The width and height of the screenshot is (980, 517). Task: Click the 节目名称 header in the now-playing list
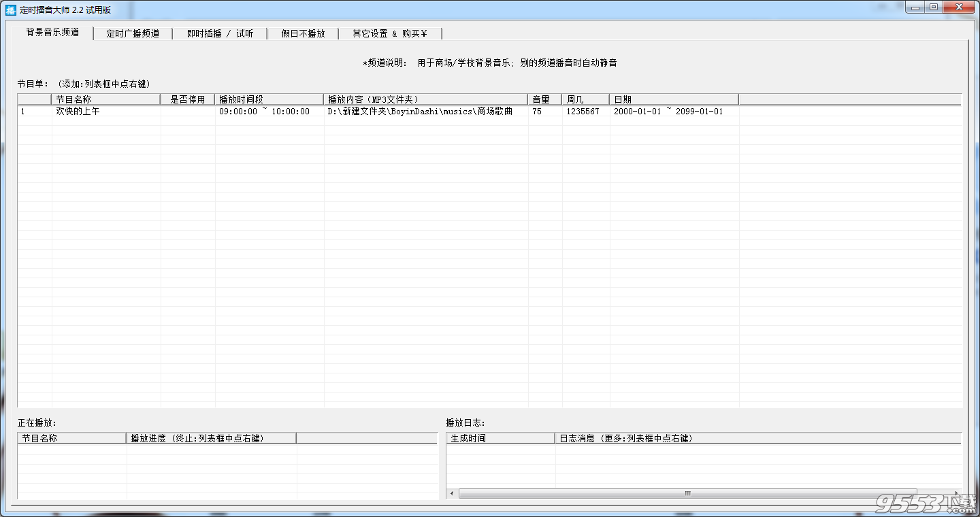click(x=72, y=438)
